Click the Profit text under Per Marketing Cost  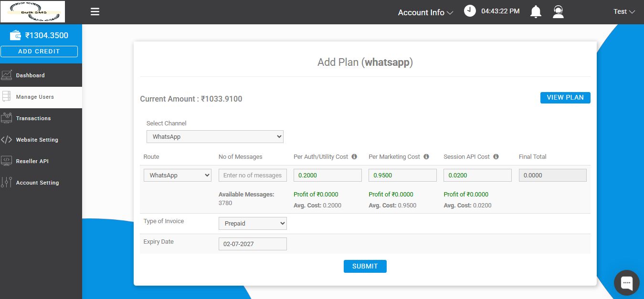(391, 194)
